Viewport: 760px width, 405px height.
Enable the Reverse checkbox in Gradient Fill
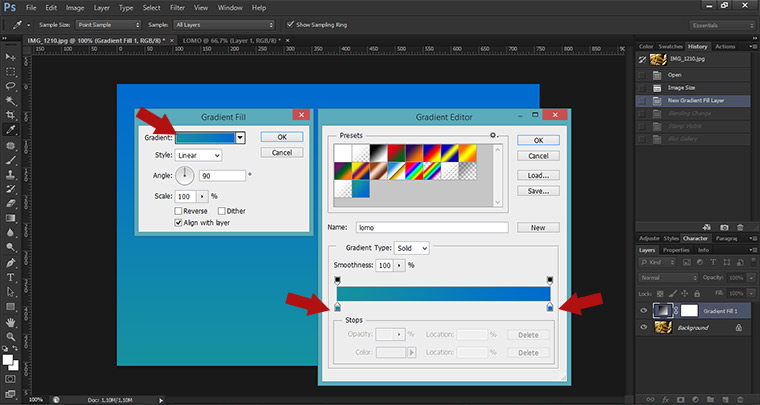(x=179, y=211)
